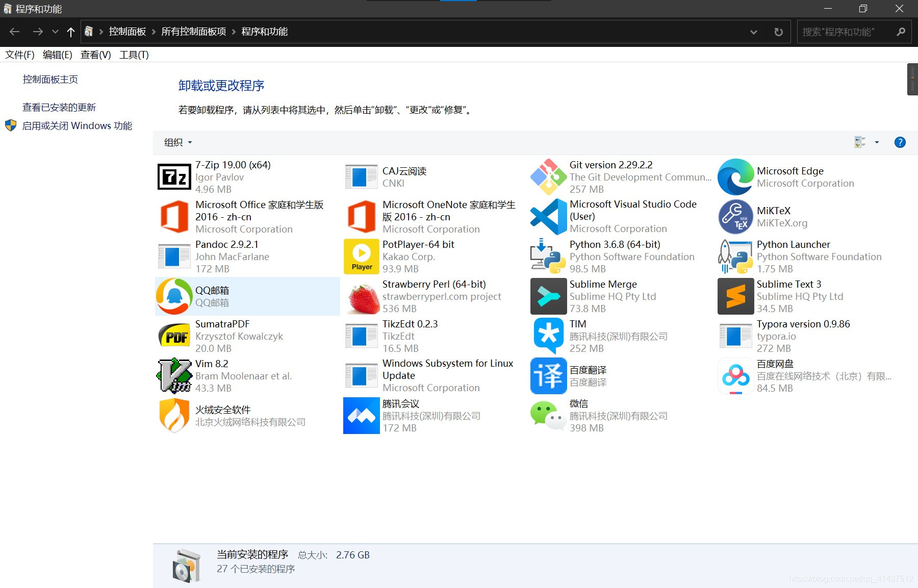Select the Python 3.6.8 installer icon
This screenshot has height=588, width=918.
[x=548, y=257]
